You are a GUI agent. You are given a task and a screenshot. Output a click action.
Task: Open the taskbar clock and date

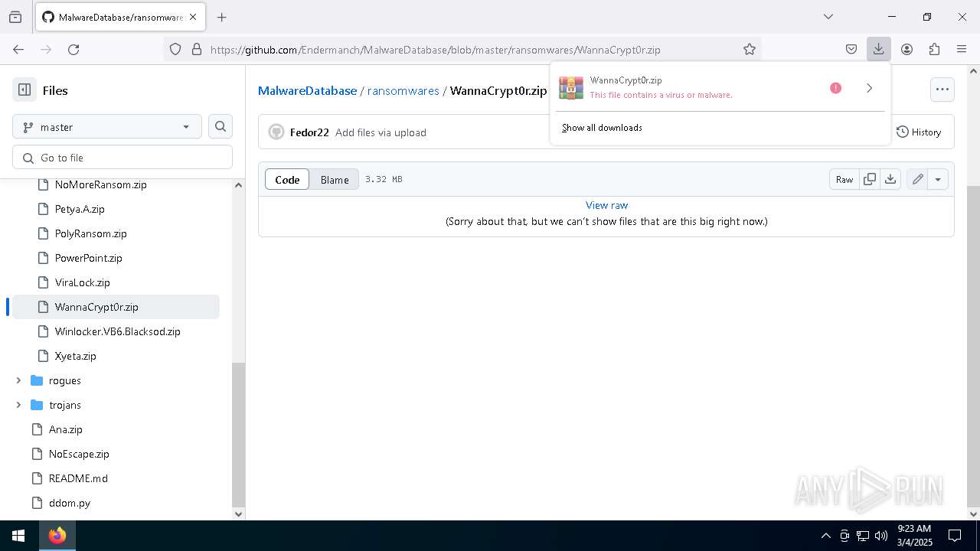click(914, 536)
